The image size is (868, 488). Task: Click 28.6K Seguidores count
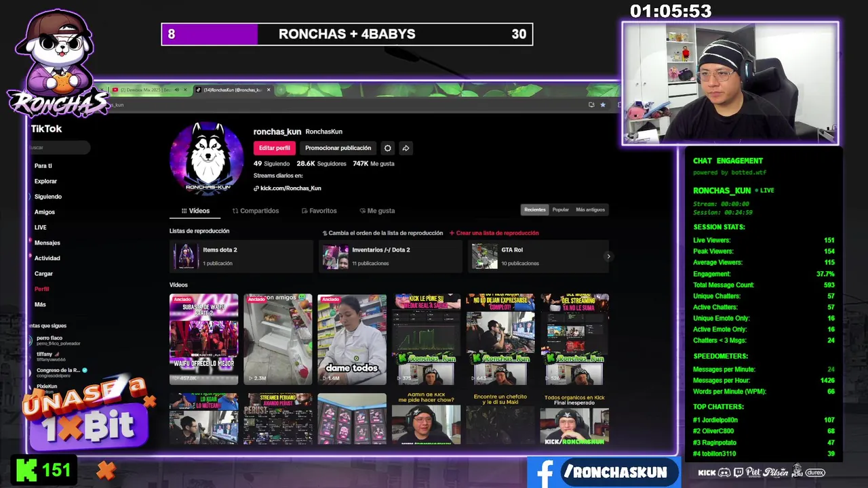click(321, 163)
